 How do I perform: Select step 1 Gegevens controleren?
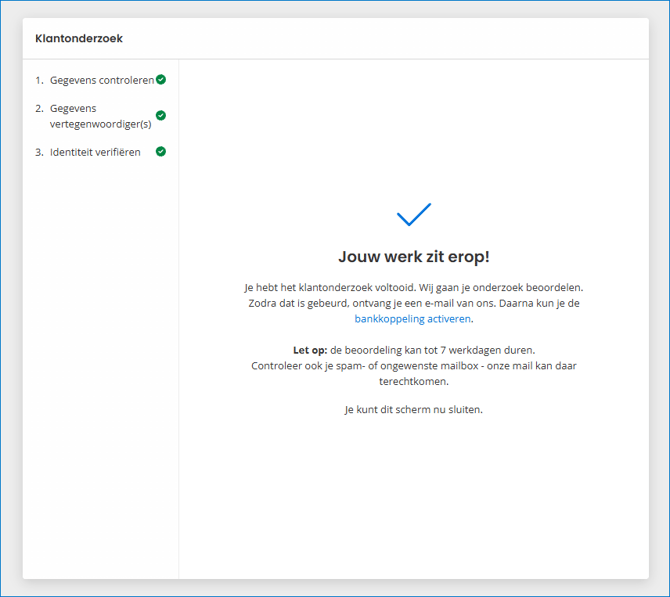102,80
